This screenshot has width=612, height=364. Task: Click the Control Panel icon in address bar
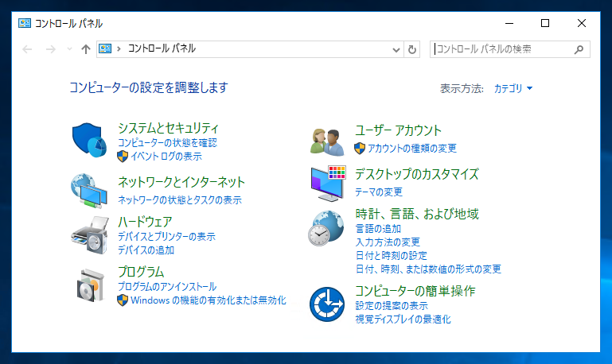click(x=105, y=48)
